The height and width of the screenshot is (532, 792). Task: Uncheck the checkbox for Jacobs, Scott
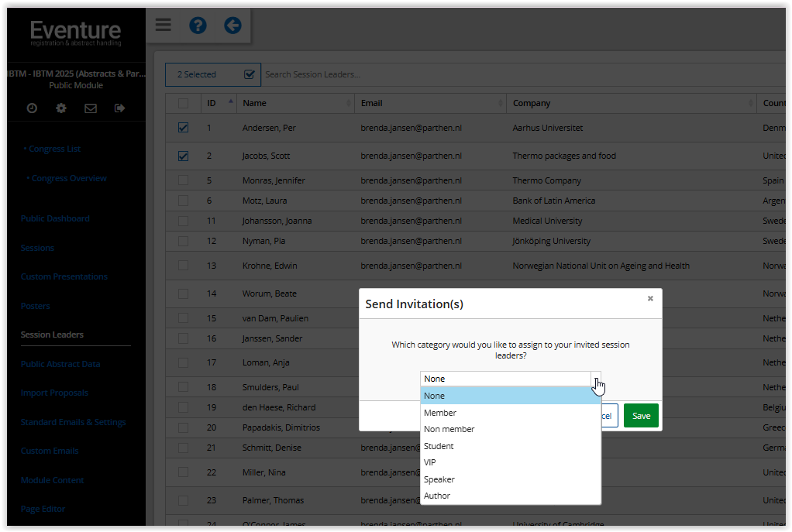pos(183,156)
